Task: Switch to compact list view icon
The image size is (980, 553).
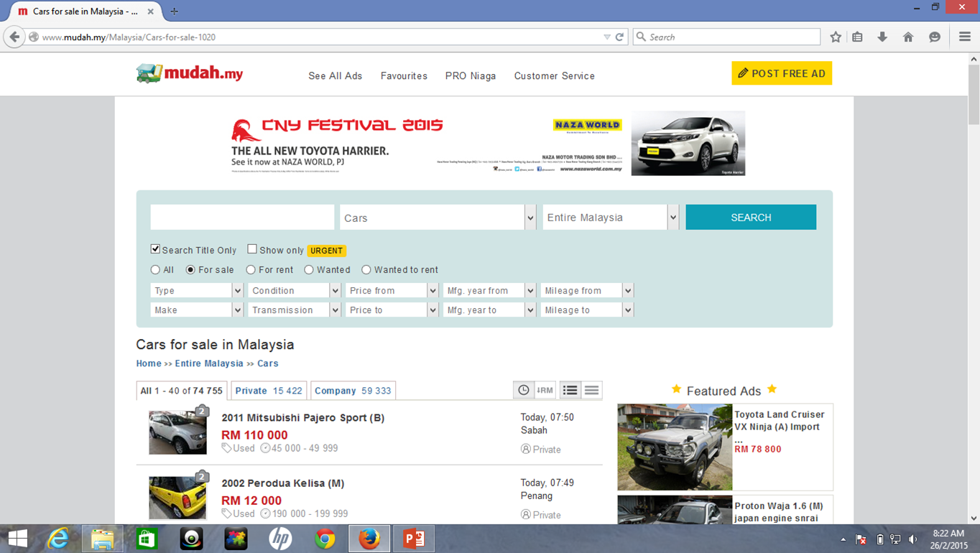Action: click(x=591, y=390)
